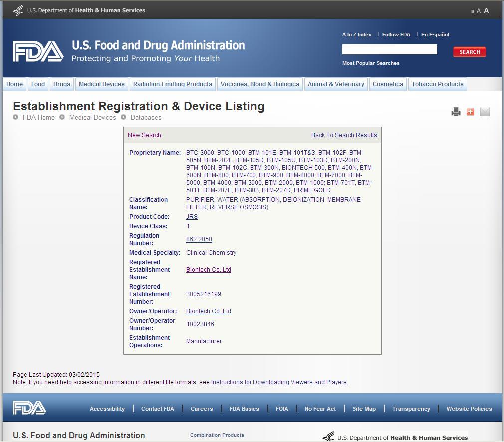This screenshot has width=504, height=442.
Task: Select the smallest text size 'a'
Action: pos(472,11)
